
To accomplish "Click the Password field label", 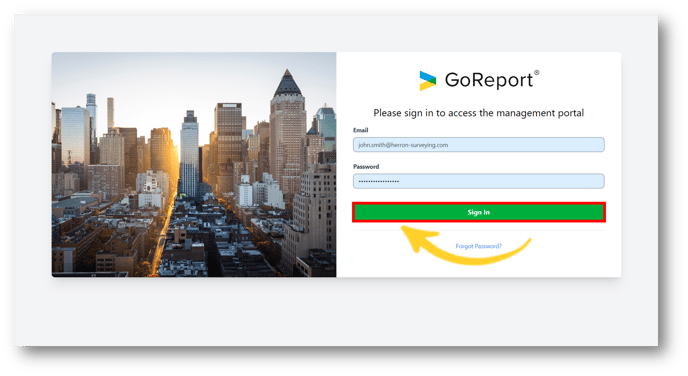I will (x=366, y=167).
